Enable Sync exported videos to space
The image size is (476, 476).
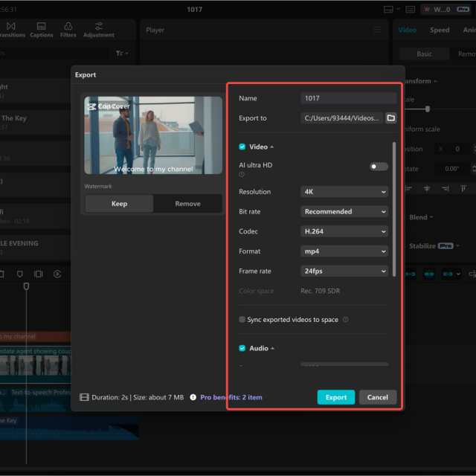pyautogui.click(x=242, y=320)
